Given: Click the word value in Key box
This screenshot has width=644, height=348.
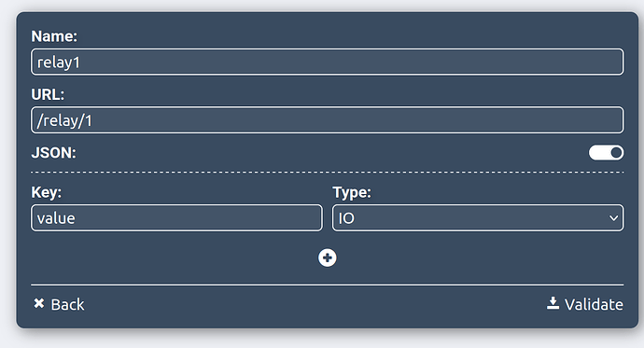Looking at the screenshot, I should point(56,218).
